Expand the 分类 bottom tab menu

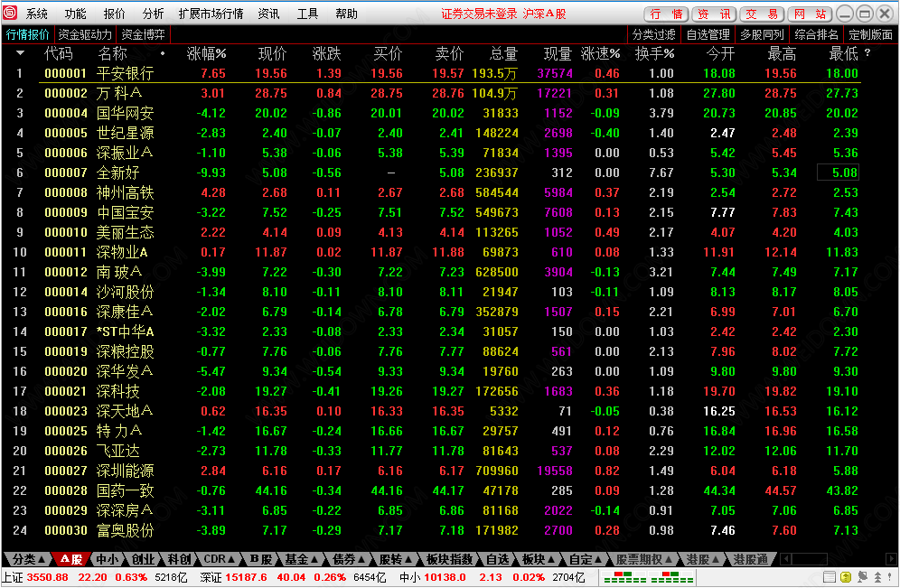coord(28,559)
